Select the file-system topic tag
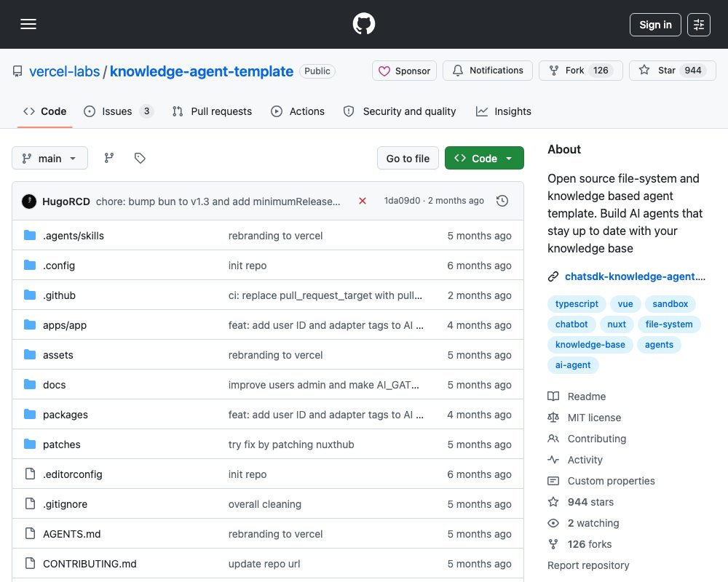The height and width of the screenshot is (582, 728). 668,324
